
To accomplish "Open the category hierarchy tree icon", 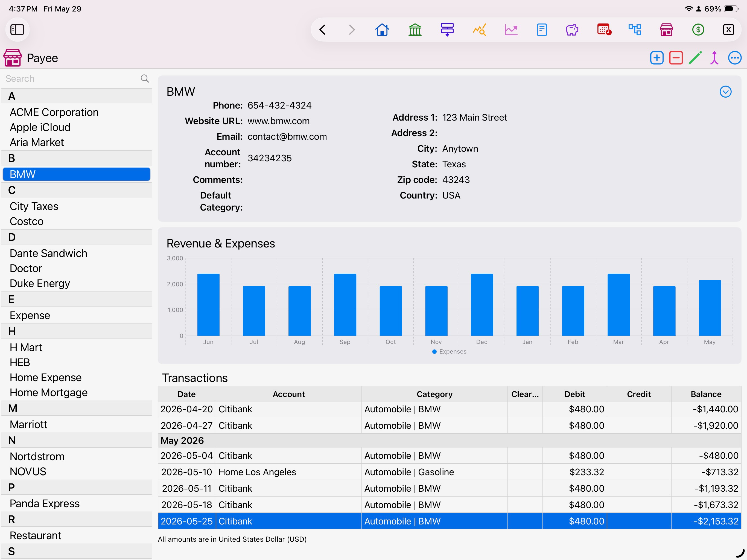I will pyautogui.click(x=635, y=30).
